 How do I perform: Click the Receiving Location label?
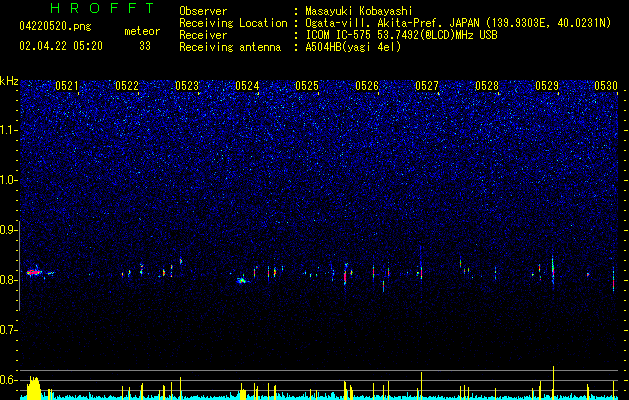click(x=233, y=23)
